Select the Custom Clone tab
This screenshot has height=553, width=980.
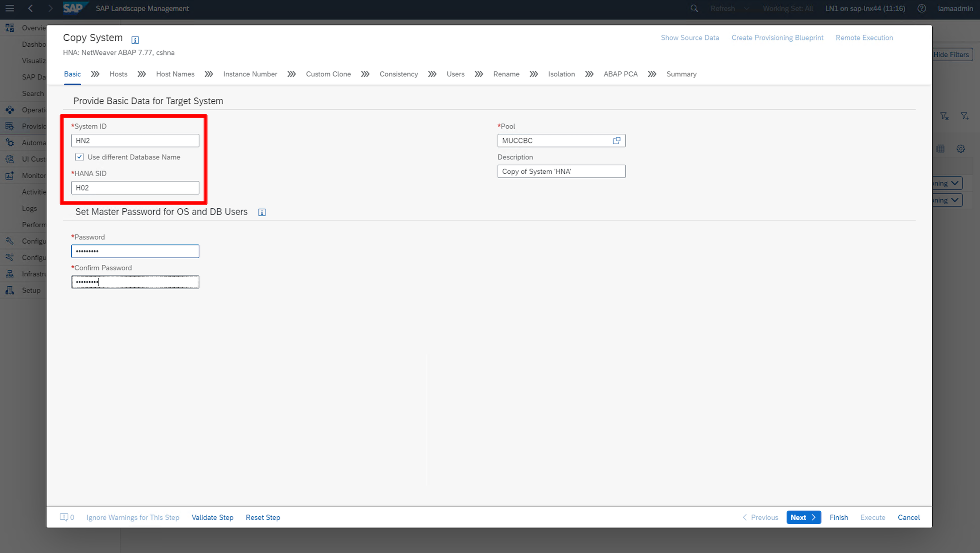328,74
